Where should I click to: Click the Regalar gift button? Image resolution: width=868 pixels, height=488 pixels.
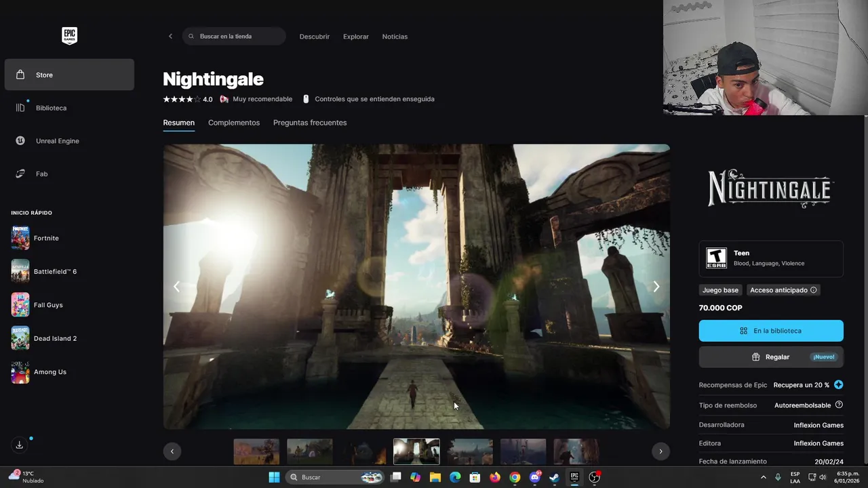click(x=771, y=357)
